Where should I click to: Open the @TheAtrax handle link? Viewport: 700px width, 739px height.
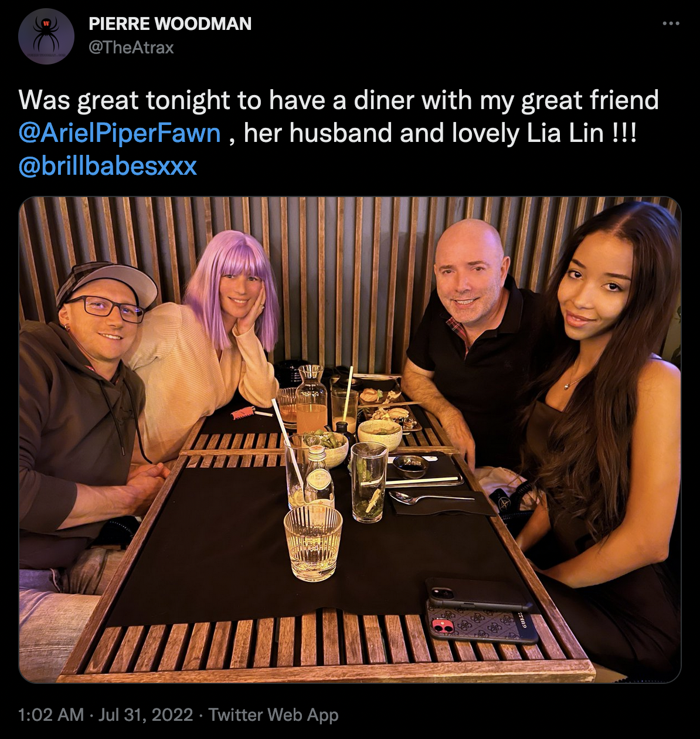pyautogui.click(x=131, y=48)
